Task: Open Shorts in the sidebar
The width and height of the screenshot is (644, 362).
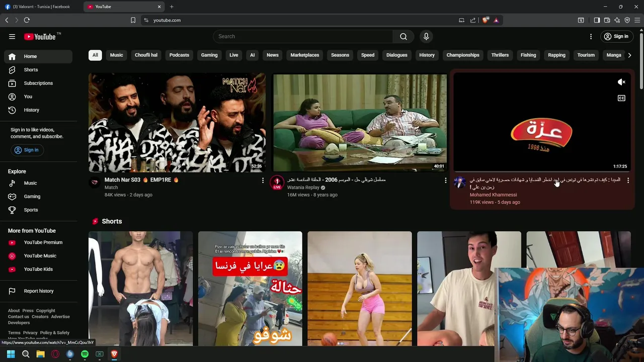Action: (38, 70)
